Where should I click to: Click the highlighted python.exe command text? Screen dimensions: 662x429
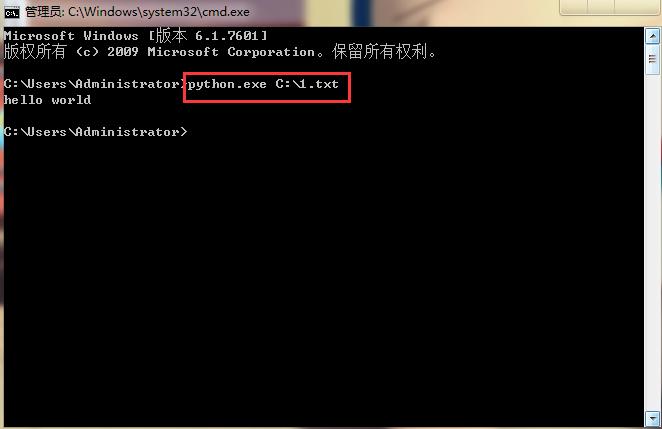pyautogui.click(x=227, y=84)
